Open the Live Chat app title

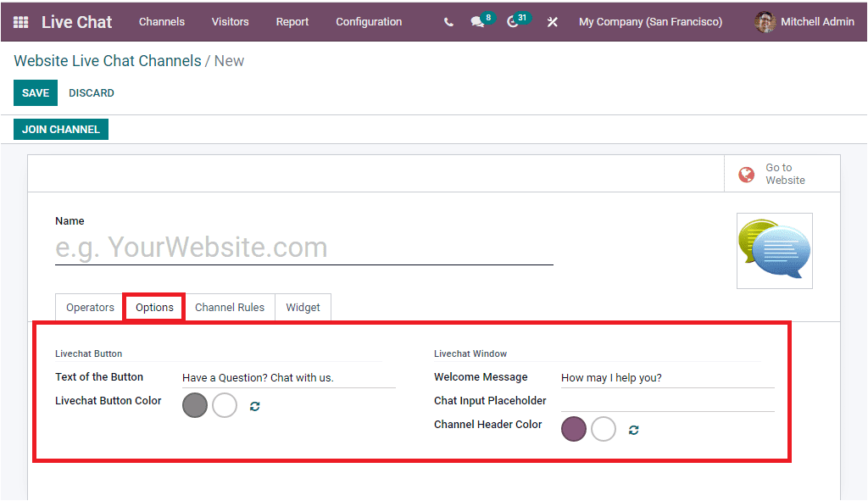(77, 22)
